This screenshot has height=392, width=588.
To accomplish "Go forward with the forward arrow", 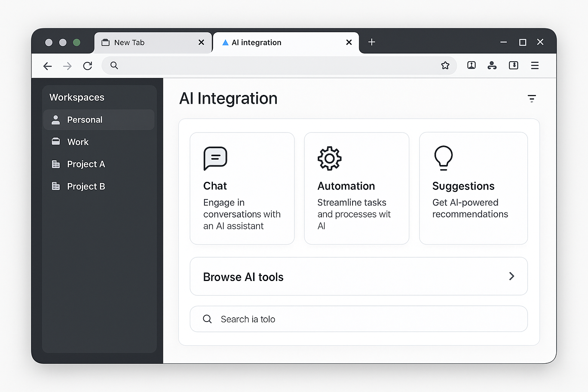I will coord(67,66).
